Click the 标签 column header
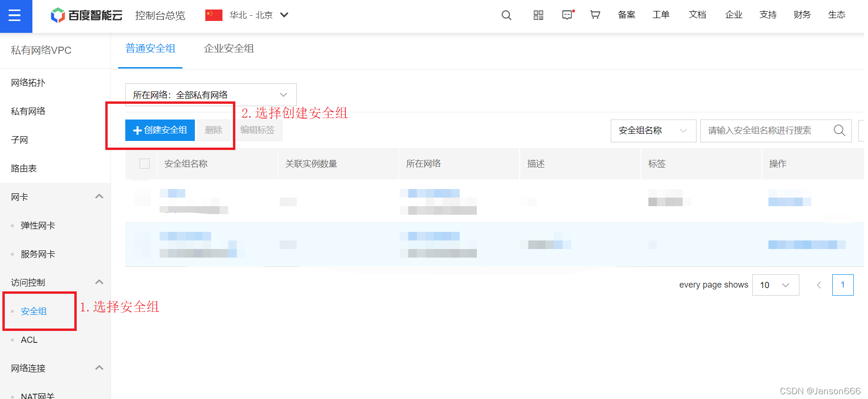This screenshot has height=399, width=868. (657, 164)
